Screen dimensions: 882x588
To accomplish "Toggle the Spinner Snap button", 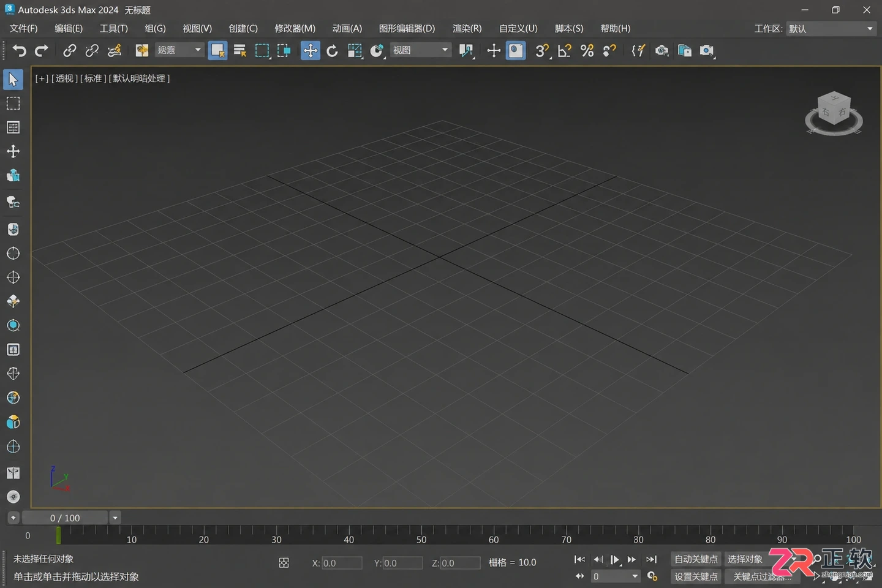I will pyautogui.click(x=609, y=51).
